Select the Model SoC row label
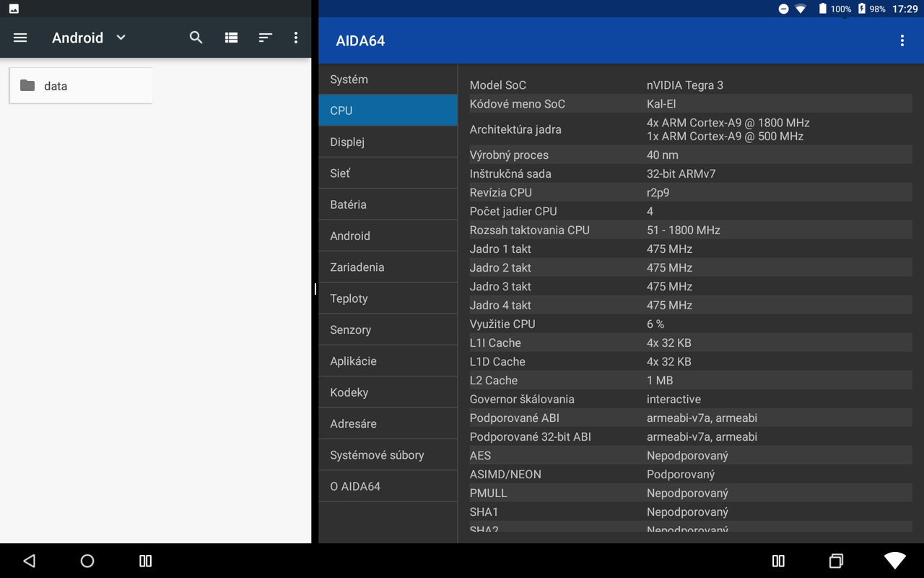 (x=498, y=85)
